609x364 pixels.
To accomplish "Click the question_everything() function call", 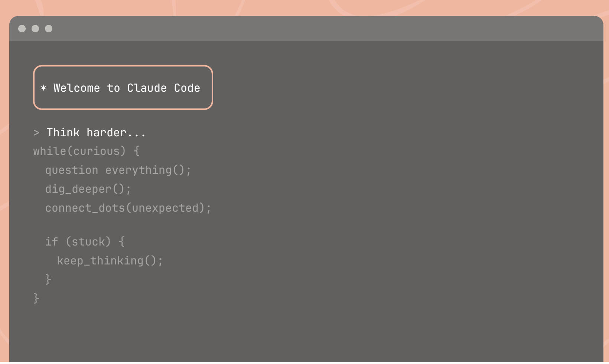I will click(x=118, y=170).
